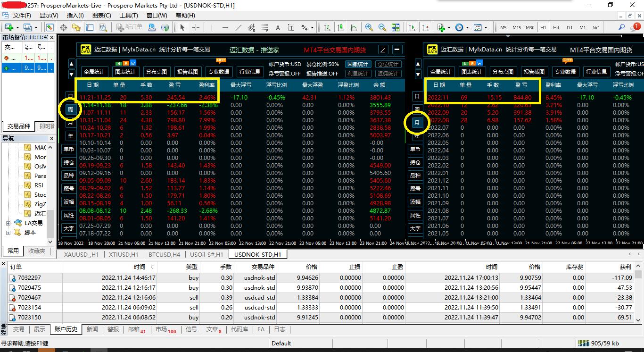
Task: Click 专业数据 button in left panel
Action: 219,72
